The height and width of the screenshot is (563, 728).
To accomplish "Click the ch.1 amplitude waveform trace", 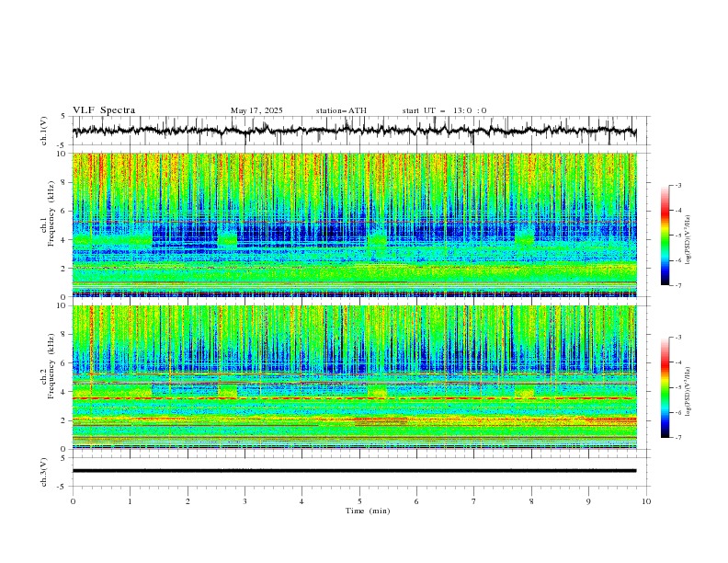I will click(x=354, y=131).
